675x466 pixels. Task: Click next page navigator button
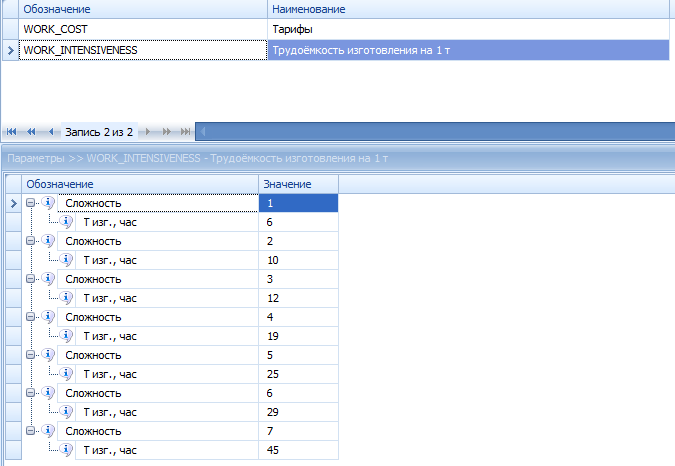[167, 131]
